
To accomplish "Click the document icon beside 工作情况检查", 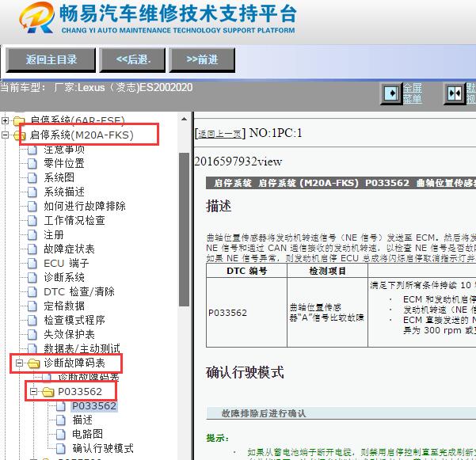I will point(32,221).
